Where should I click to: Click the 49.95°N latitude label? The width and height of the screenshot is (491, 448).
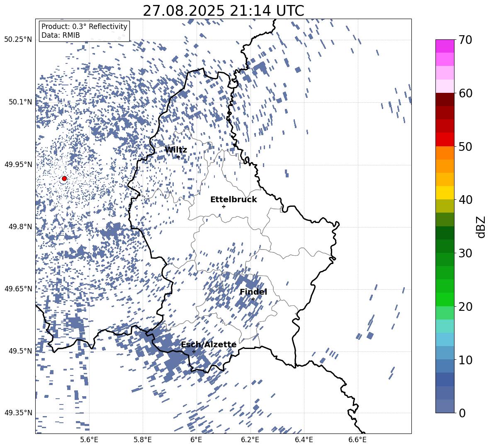18,165
